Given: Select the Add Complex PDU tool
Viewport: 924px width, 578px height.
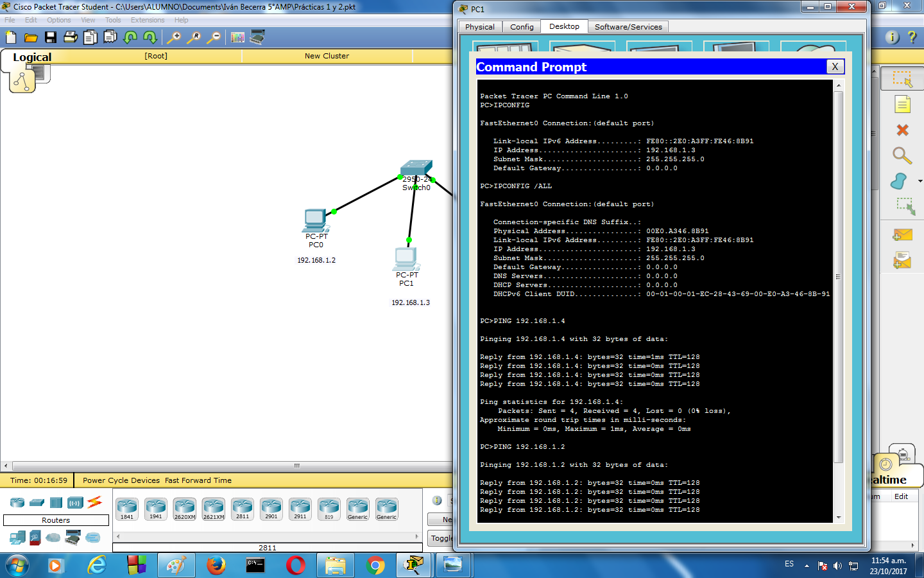Looking at the screenshot, I should tap(902, 259).
